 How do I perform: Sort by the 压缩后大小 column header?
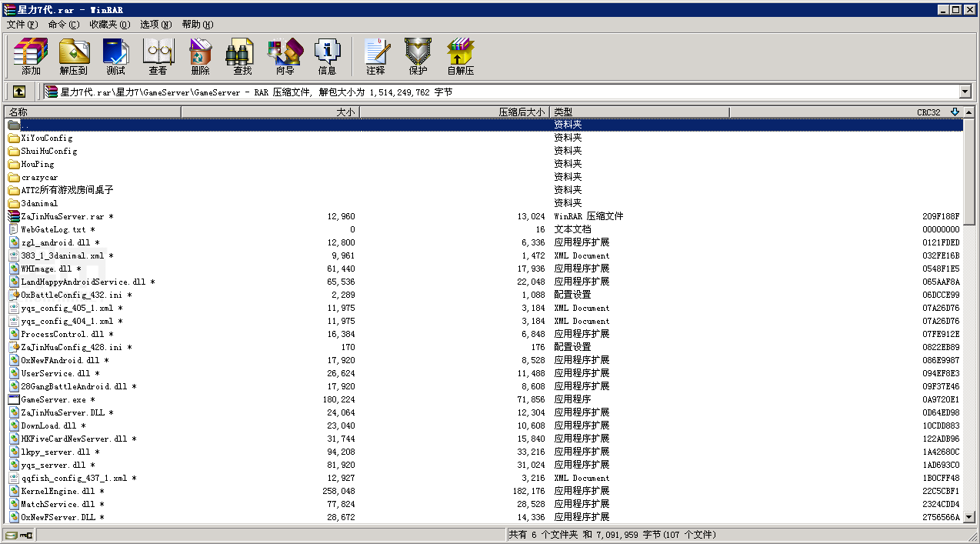click(455, 112)
